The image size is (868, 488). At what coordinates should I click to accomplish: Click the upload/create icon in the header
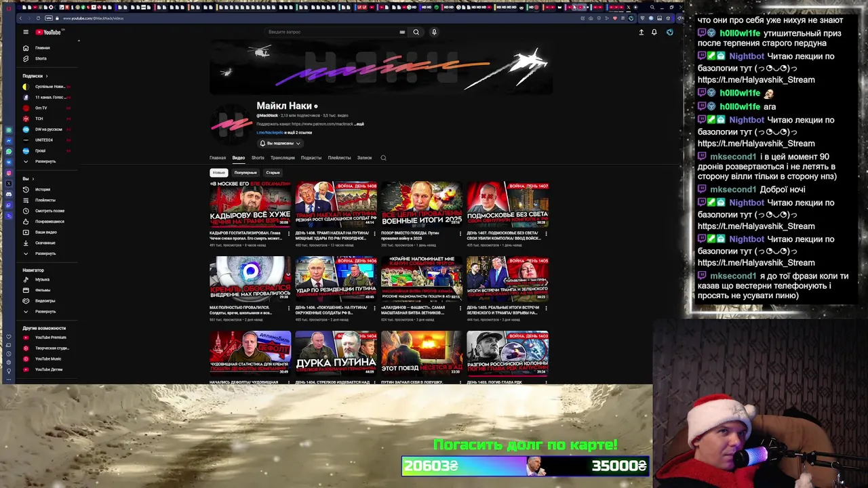click(x=641, y=32)
